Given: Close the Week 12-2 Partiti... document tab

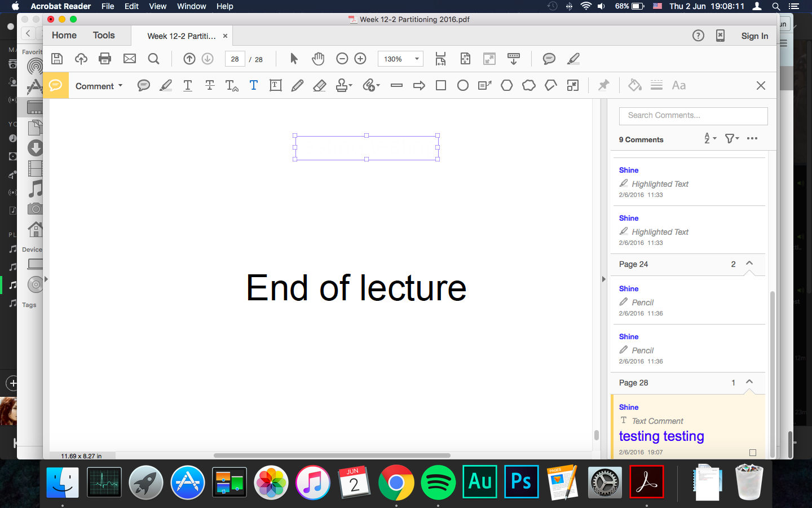Looking at the screenshot, I should click(225, 36).
